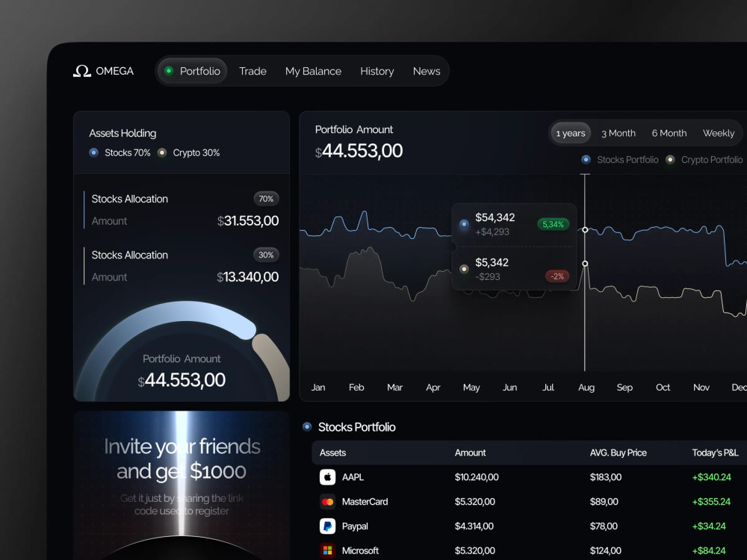The height and width of the screenshot is (560, 747).
Task: Click beige dot beside $5,342 in tooltip
Action: point(464,269)
